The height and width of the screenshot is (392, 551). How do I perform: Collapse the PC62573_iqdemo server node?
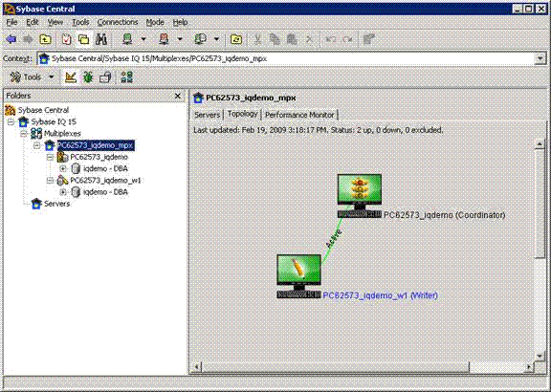(x=51, y=157)
